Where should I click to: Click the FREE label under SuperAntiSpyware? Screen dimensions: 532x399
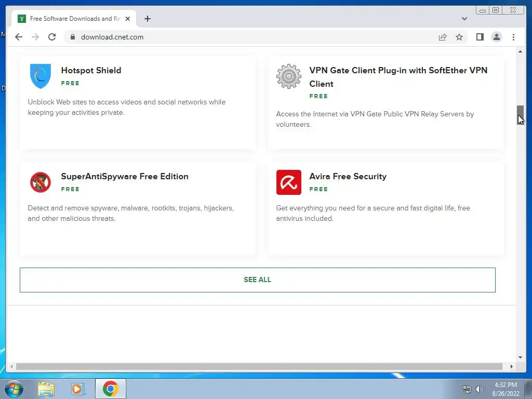(x=70, y=189)
